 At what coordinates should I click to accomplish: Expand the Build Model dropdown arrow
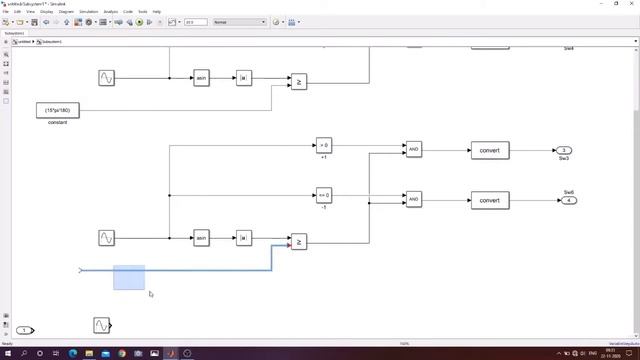tap(299, 22)
